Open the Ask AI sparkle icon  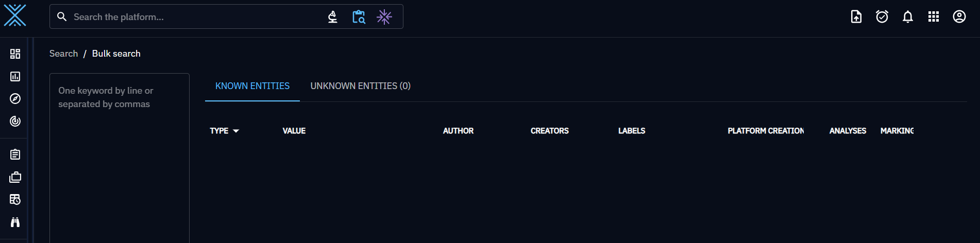(x=384, y=17)
